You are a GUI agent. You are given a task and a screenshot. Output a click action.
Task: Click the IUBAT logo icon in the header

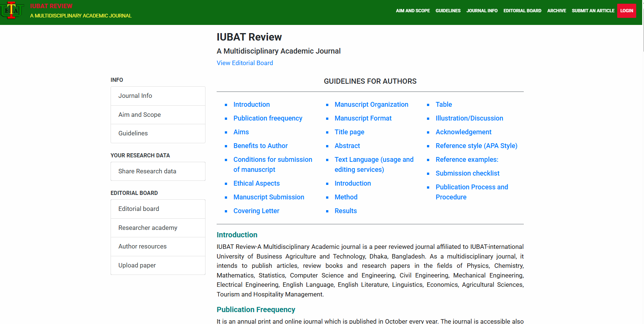click(x=12, y=10)
